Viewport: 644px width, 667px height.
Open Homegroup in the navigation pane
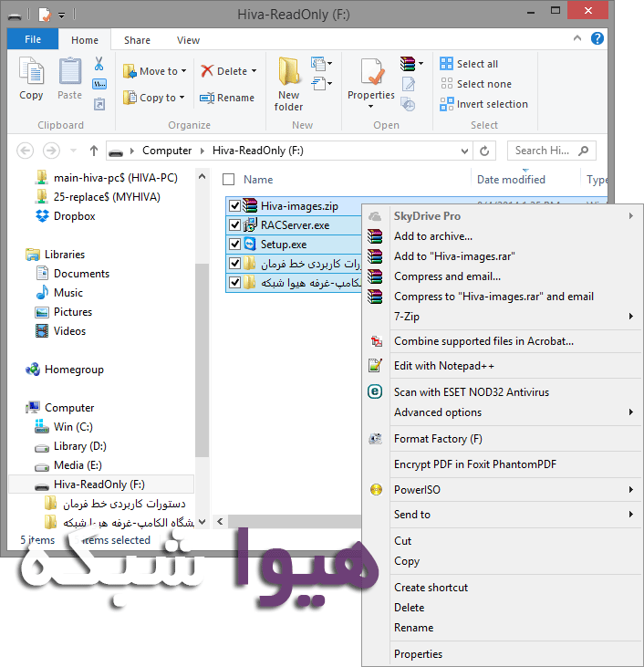tap(65, 370)
